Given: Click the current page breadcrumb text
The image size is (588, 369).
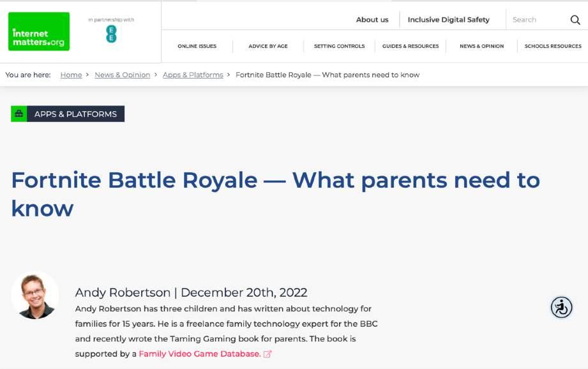Looking at the screenshot, I should coord(328,75).
